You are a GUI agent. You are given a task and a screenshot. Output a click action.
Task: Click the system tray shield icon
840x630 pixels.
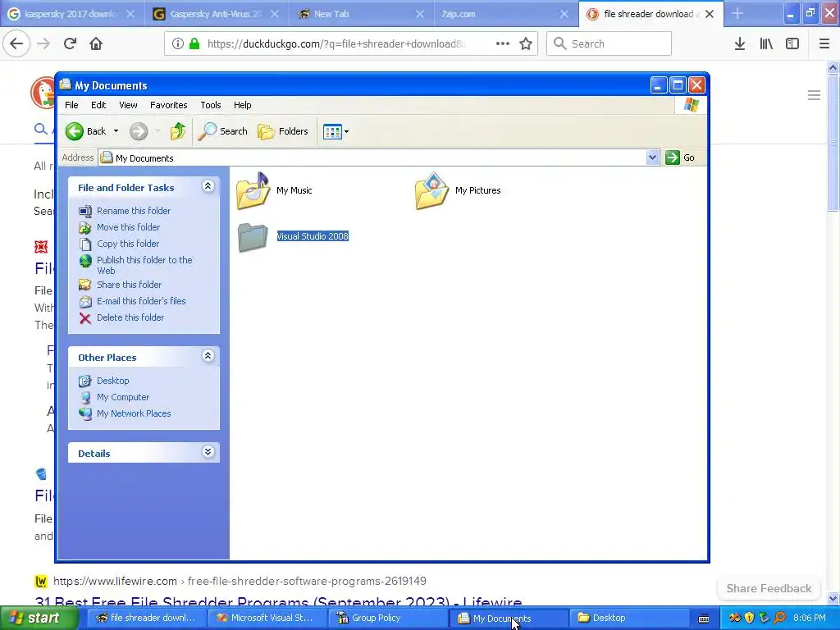click(x=750, y=618)
